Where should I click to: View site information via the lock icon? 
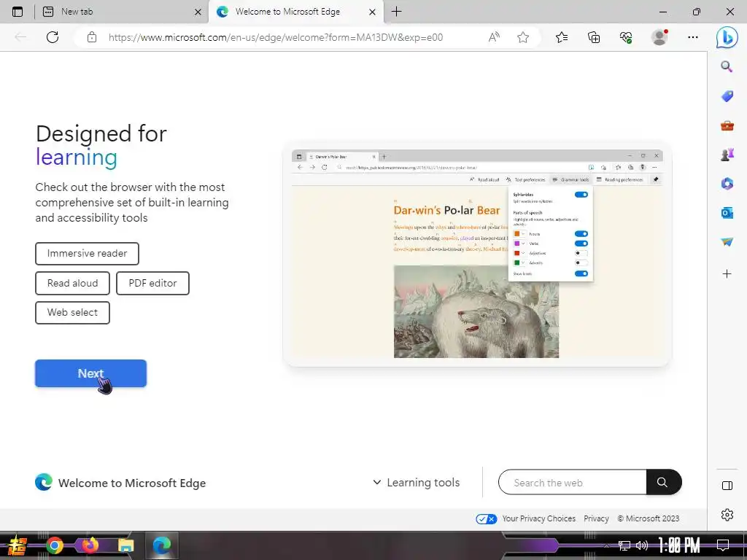tap(92, 37)
